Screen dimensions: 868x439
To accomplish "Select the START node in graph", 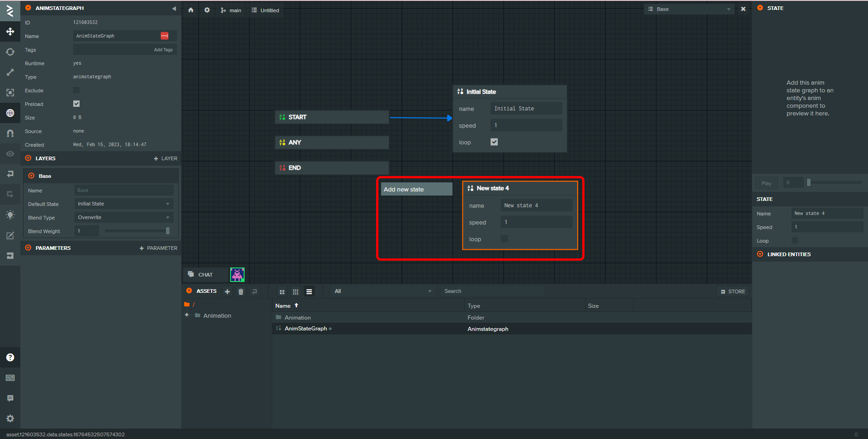I will 332,117.
